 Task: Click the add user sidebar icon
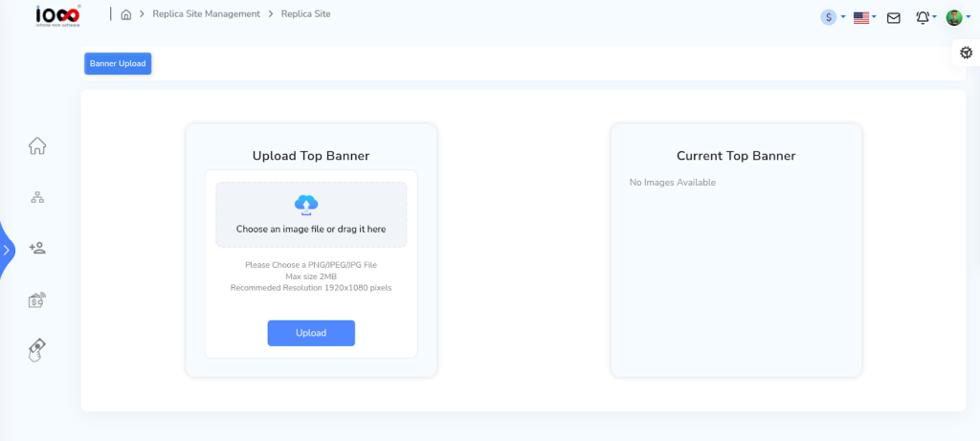[37, 249]
